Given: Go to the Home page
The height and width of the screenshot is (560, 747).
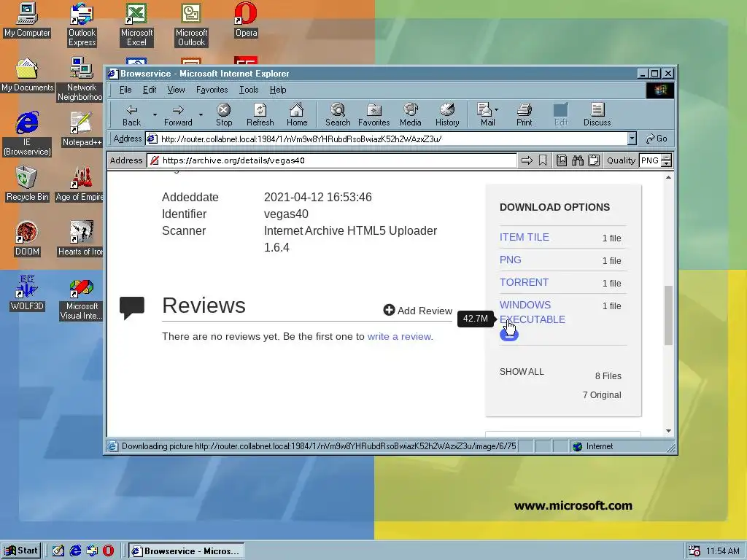Looking at the screenshot, I should pyautogui.click(x=296, y=114).
